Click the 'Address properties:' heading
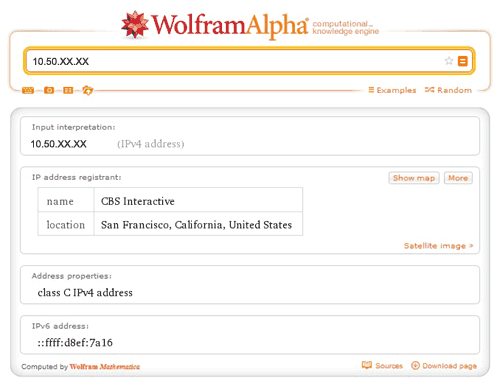Screen dimensions: 500x389 (x=72, y=276)
